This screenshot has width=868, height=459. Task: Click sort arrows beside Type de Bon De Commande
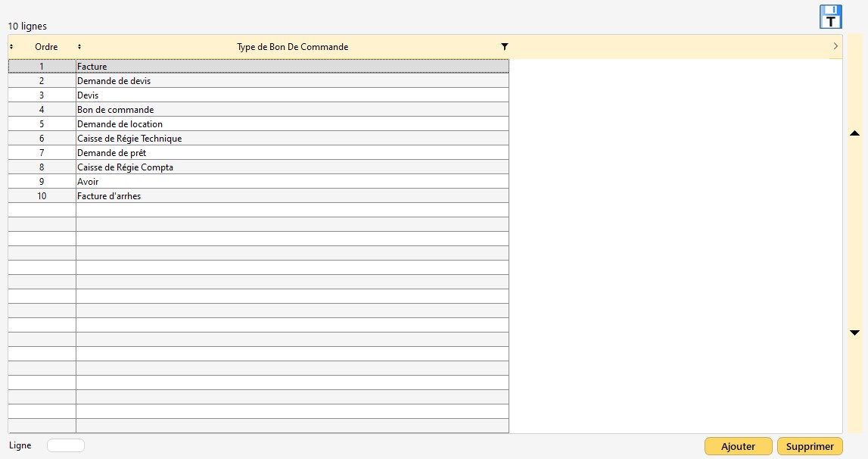click(x=79, y=47)
